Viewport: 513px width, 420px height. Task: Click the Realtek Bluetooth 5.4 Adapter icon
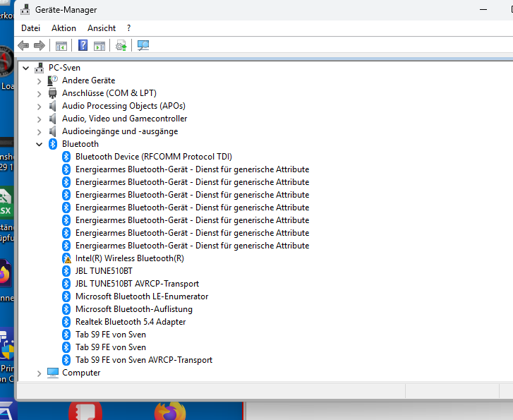[66, 322]
